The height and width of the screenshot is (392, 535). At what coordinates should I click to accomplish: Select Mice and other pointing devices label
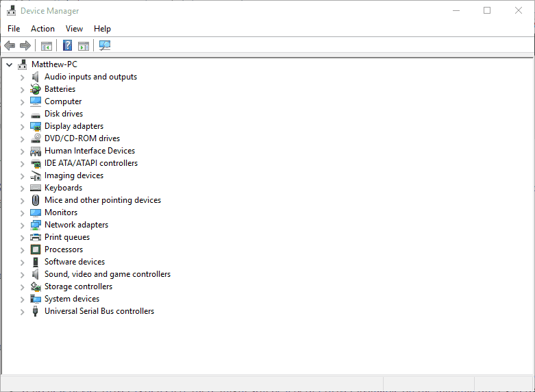point(103,200)
